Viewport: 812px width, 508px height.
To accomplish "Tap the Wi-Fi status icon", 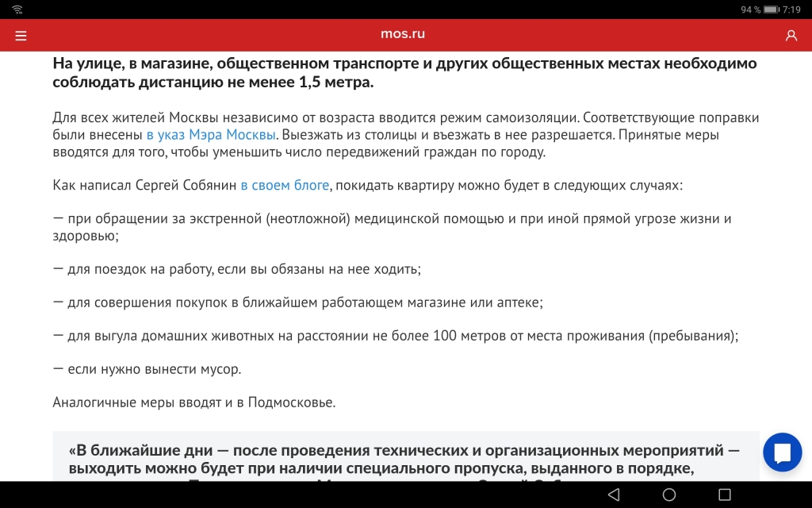I will [x=17, y=9].
